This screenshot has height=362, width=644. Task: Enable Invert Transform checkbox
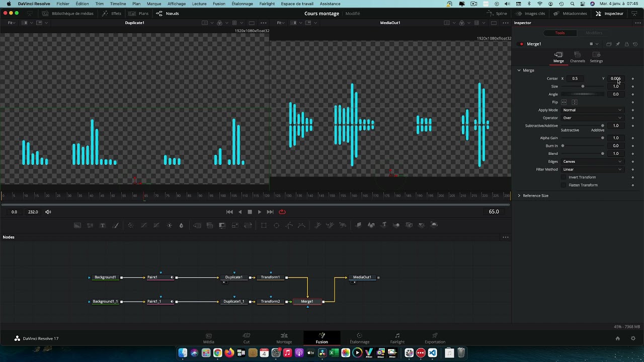[x=563, y=177]
